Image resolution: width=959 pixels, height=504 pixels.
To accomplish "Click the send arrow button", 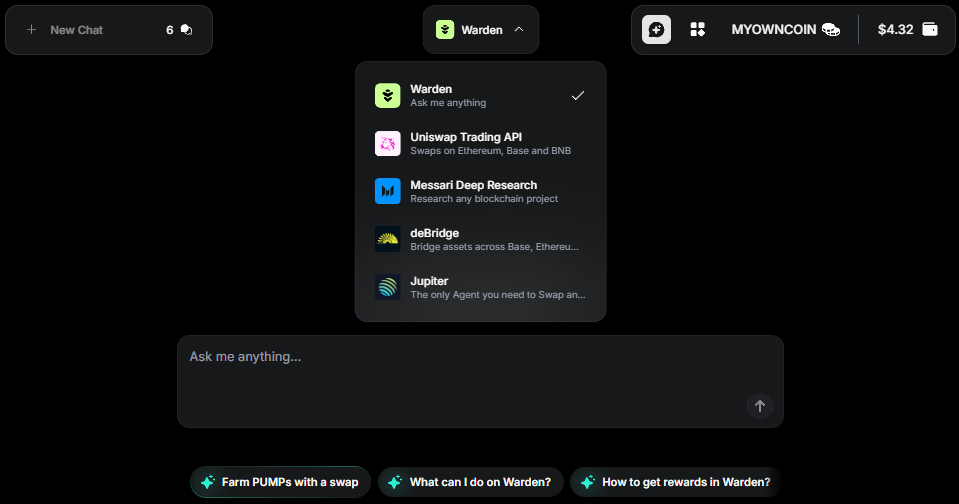I will point(760,406).
